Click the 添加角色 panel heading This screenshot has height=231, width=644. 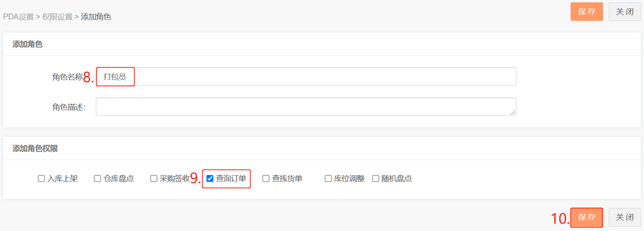(x=27, y=44)
